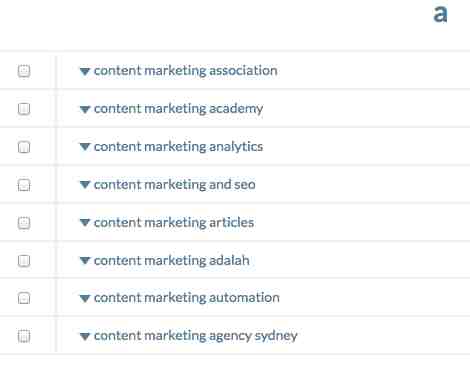Open triangle beside content marketing agency sydney
470x366 pixels.
(x=85, y=336)
